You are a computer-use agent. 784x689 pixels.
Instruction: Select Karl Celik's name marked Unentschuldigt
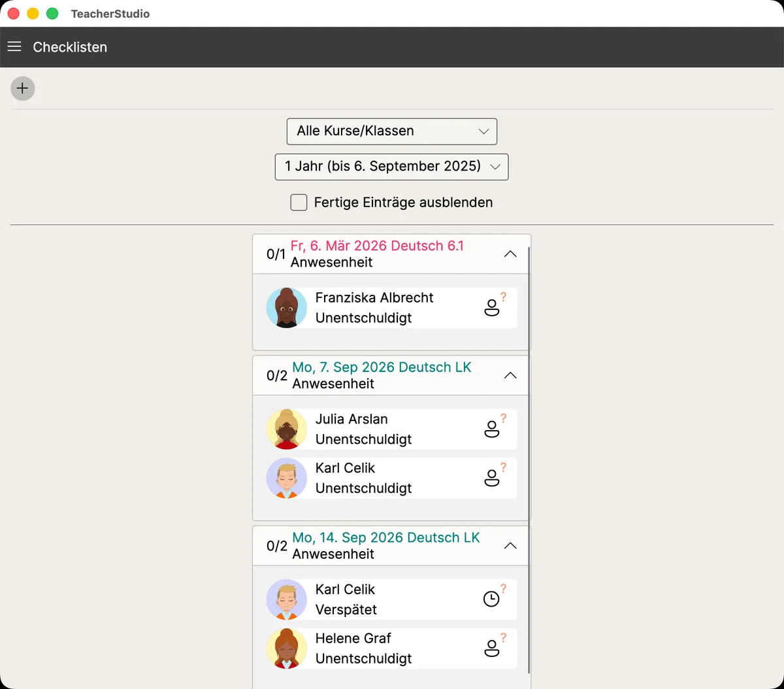(x=345, y=468)
